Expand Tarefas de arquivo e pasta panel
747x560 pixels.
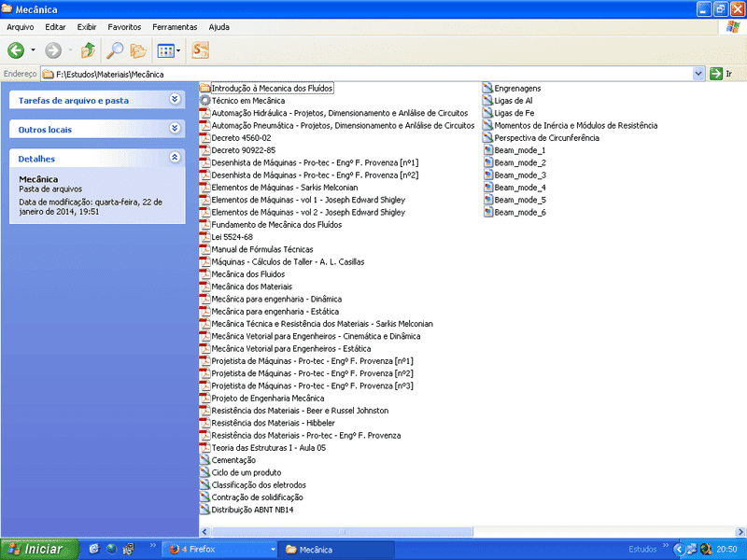175,99
